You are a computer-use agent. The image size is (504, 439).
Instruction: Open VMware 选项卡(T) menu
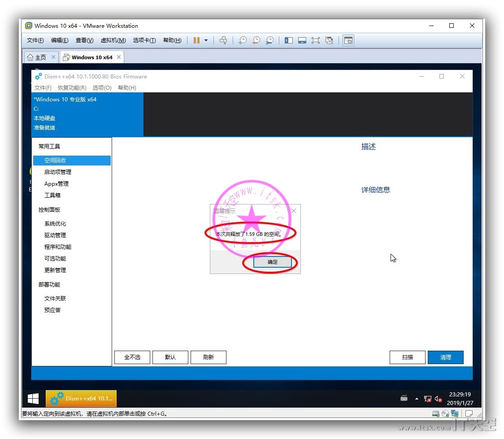pyautogui.click(x=144, y=40)
